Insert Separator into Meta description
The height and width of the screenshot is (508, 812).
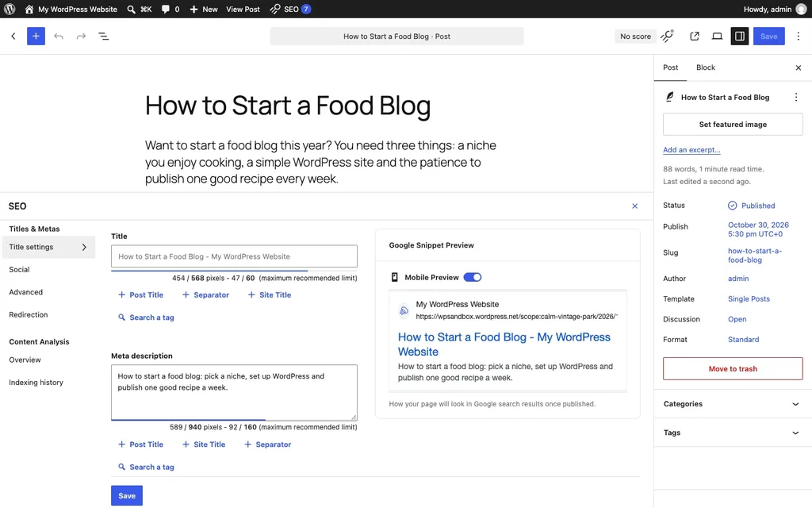pyautogui.click(x=267, y=444)
